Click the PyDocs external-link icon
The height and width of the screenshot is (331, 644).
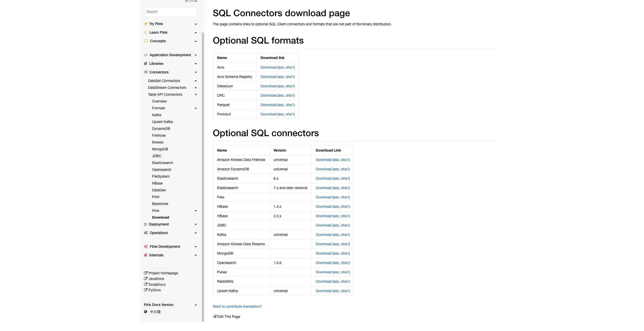(x=146, y=290)
